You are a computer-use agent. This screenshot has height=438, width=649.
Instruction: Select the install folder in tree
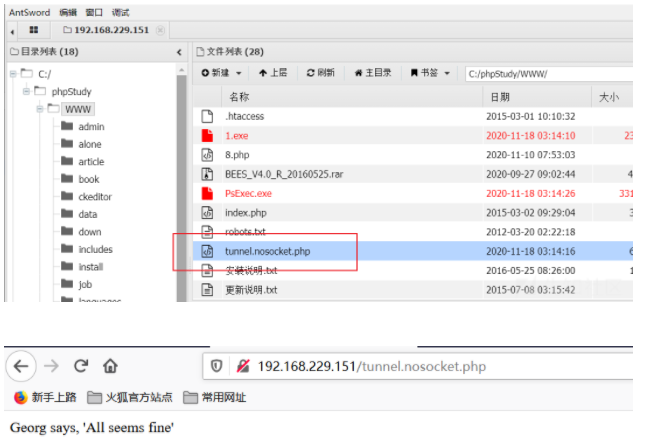[91, 267]
